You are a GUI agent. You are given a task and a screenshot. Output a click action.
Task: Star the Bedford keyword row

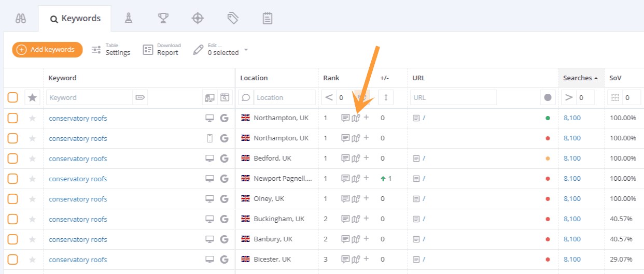[33, 158]
